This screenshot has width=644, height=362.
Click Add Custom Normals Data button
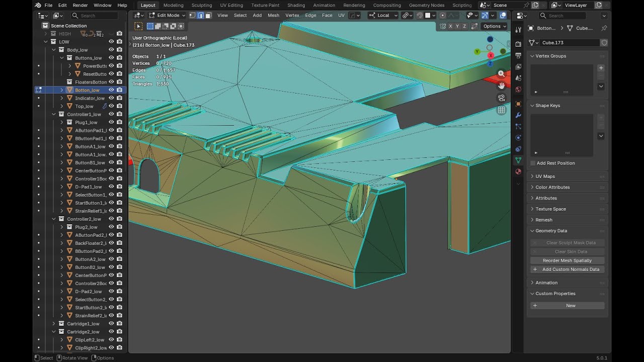[x=567, y=269]
